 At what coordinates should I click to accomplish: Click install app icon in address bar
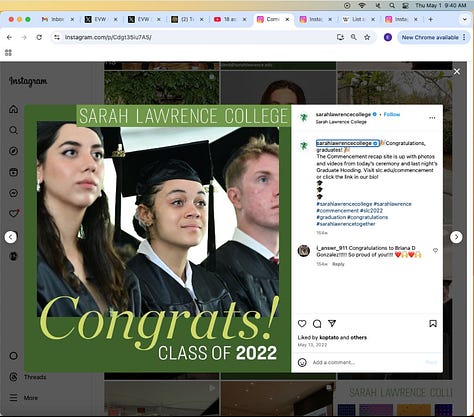pyautogui.click(x=340, y=37)
